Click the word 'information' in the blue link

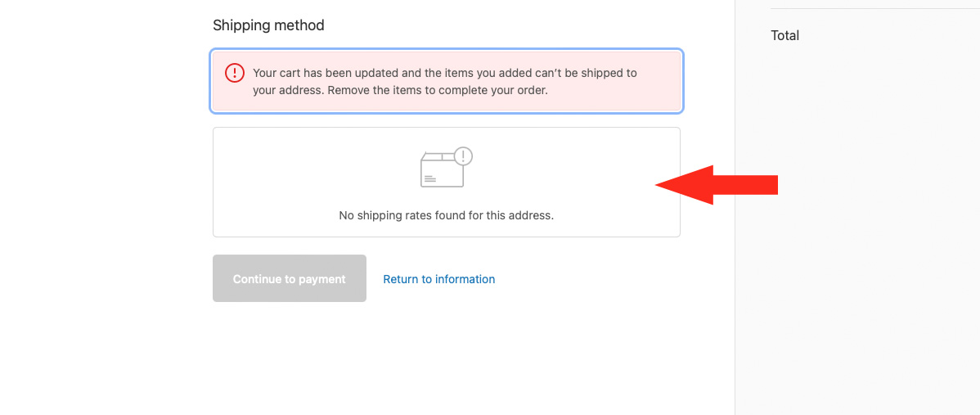[x=465, y=279]
